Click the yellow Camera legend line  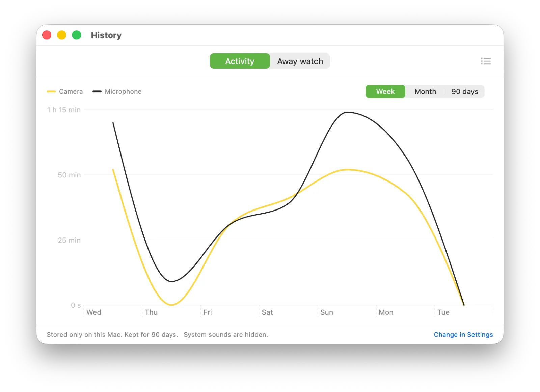[51, 91]
